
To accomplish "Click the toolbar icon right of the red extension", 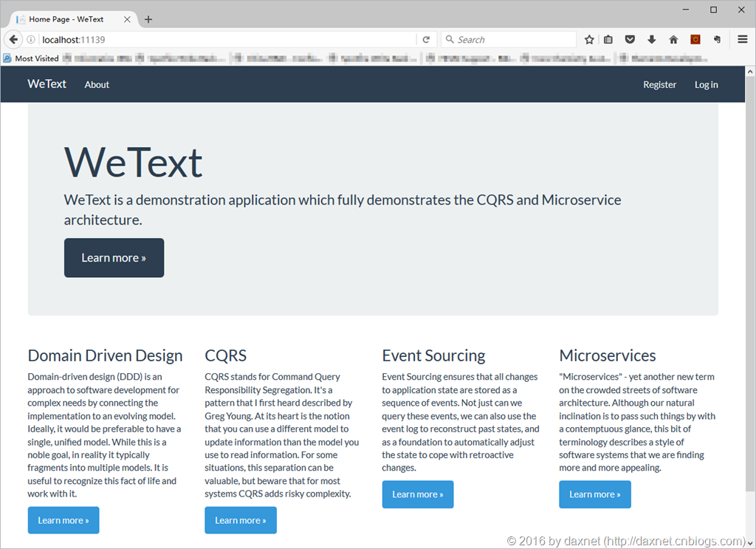I will click(x=717, y=40).
